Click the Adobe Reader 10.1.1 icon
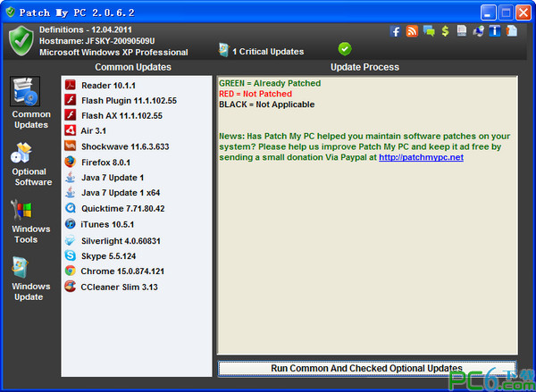Viewport: 536px width, 392px height. [70, 85]
